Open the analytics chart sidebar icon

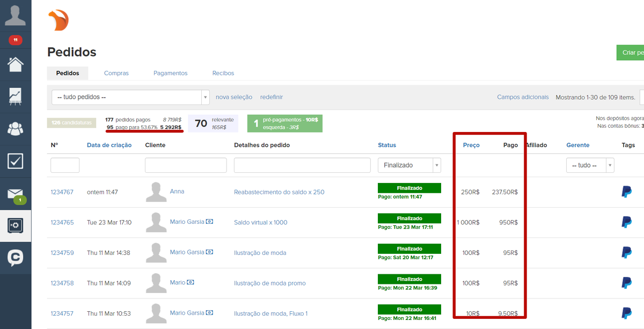pyautogui.click(x=15, y=97)
